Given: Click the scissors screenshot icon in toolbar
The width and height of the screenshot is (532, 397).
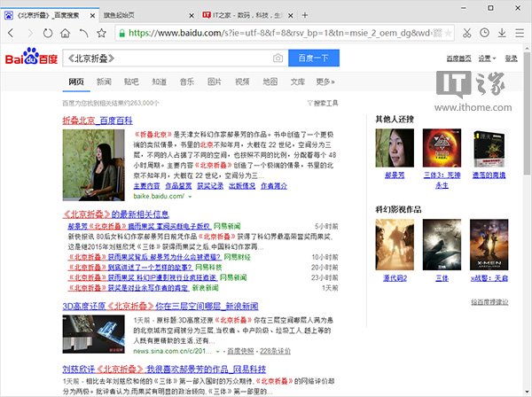Looking at the screenshot, I should click(467, 33).
